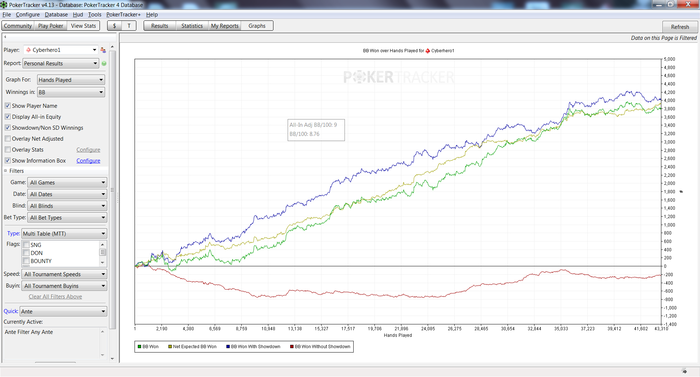Open the Game filter dropdown
700x377 pixels.
tap(67, 183)
